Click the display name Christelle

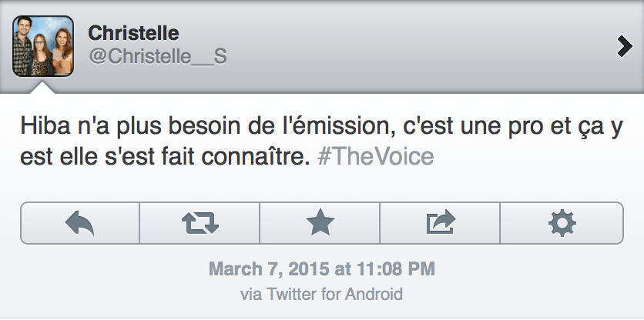[x=133, y=33]
